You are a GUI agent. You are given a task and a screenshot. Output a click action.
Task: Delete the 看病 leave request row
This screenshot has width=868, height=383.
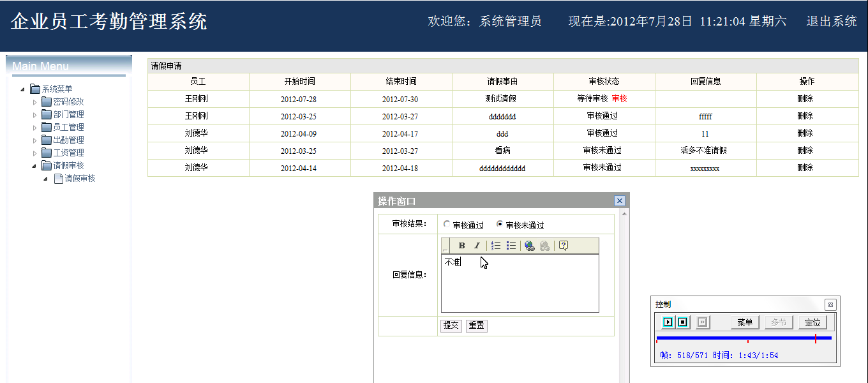tap(805, 151)
